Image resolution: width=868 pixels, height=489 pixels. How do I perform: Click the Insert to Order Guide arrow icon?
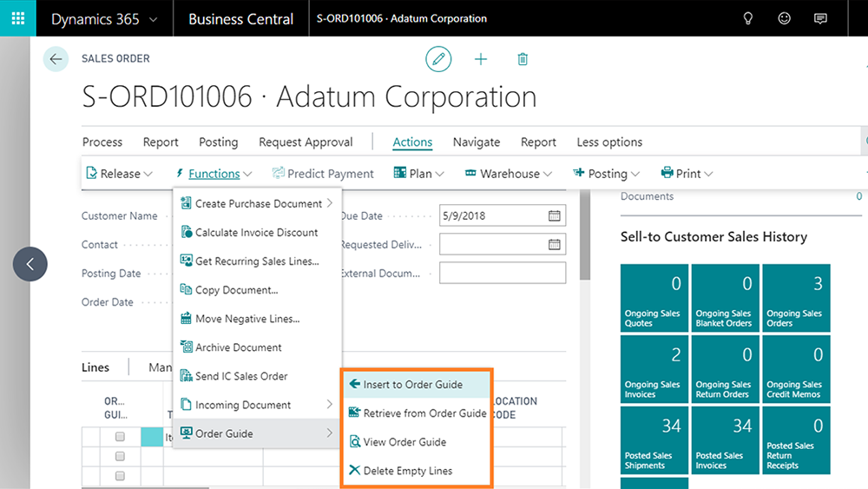(354, 384)
